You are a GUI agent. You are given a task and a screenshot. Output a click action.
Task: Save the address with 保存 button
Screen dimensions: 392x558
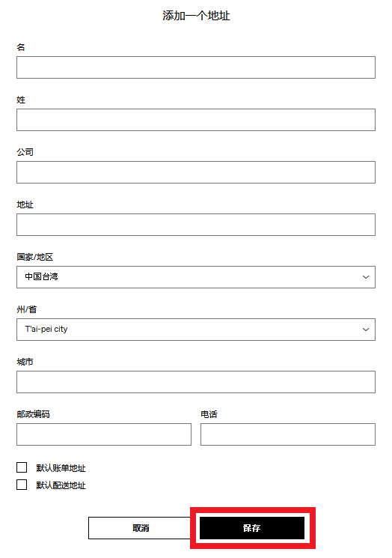click(x=252, y=528)
